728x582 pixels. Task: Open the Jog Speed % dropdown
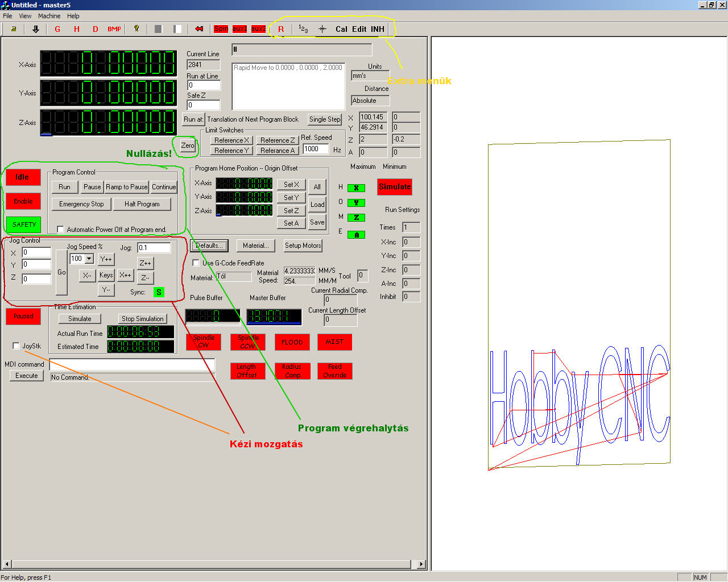pos(89,259)
